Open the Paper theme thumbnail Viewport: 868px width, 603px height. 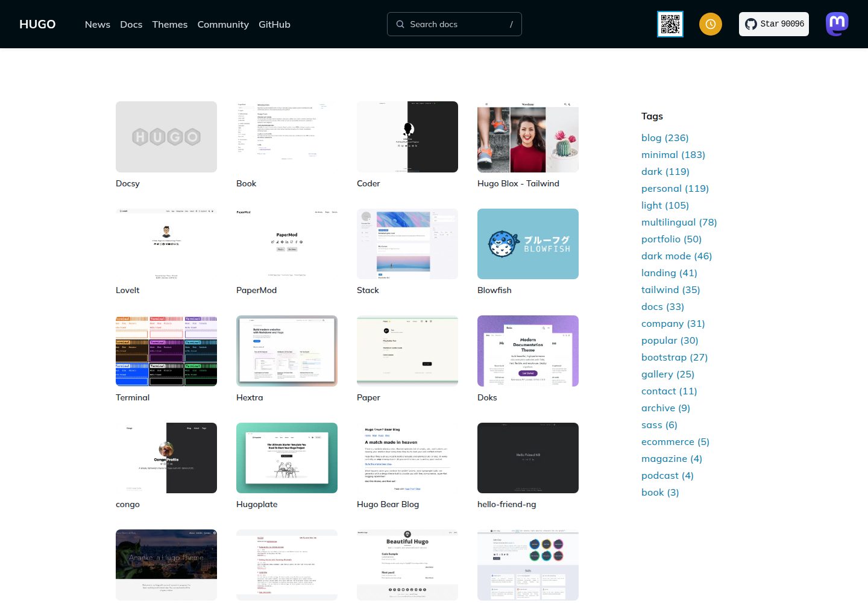[x=407, y=351]
